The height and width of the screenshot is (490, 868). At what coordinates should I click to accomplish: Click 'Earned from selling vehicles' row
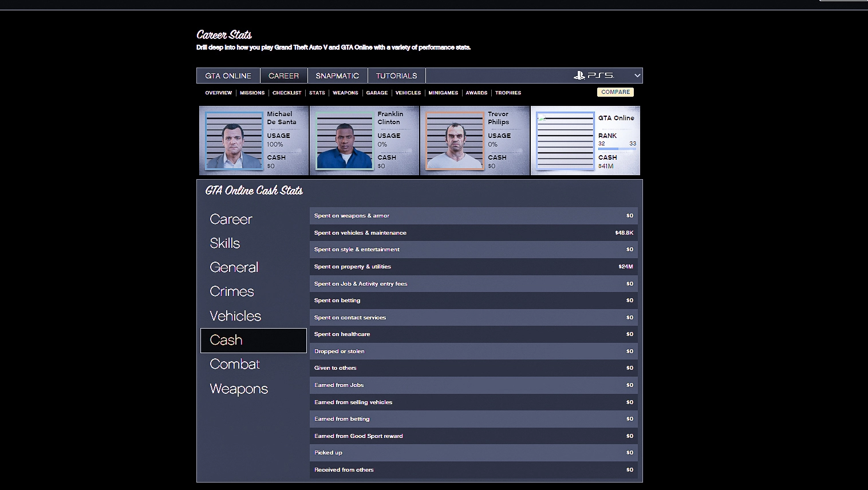(x=474, y=402)
